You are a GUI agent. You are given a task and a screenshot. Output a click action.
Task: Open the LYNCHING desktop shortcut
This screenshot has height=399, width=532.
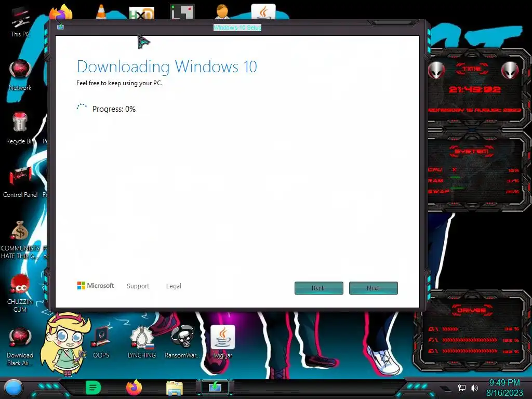pos(141,343)
